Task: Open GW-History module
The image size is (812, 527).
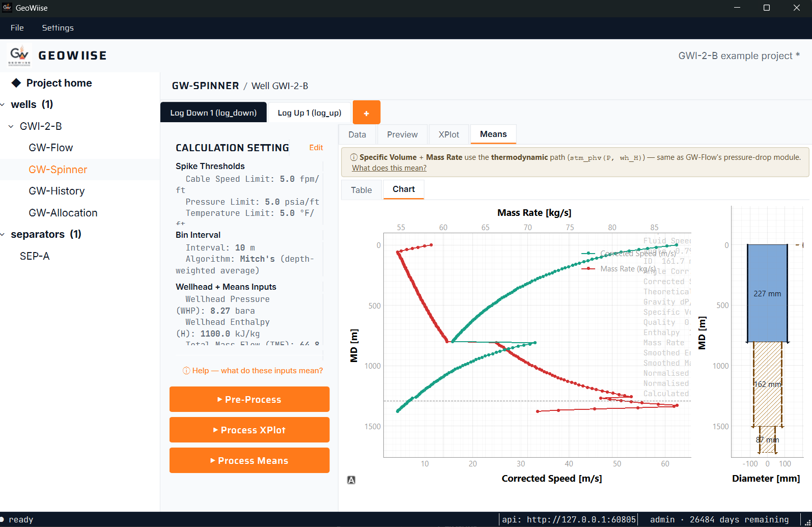Action: click(x=57, y=191)
